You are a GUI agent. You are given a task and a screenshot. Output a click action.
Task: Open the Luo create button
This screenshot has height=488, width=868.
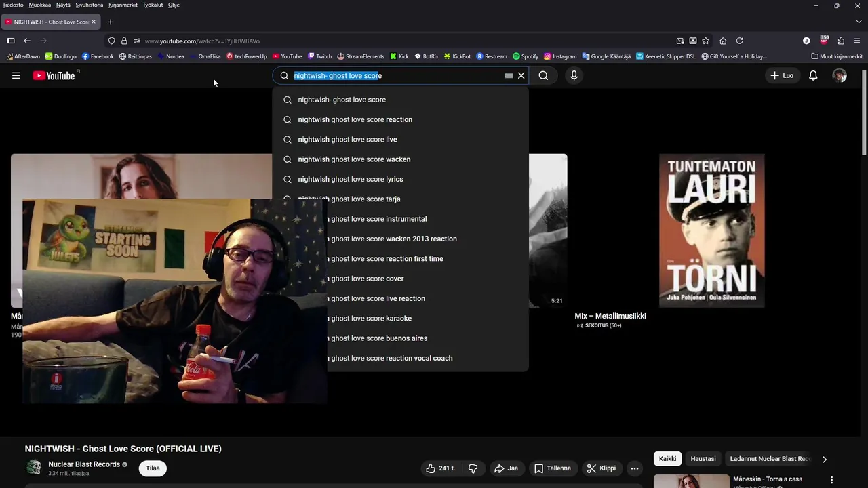(782, 76)
